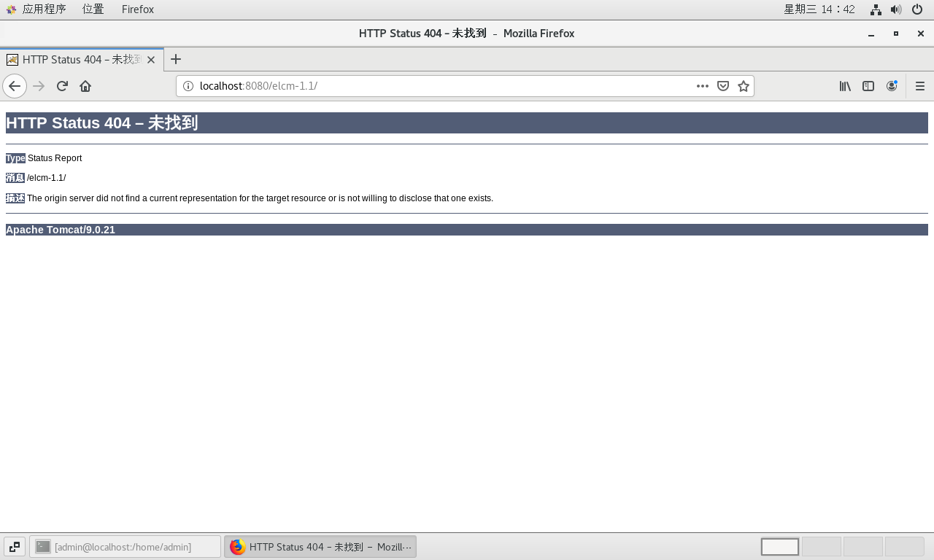Image resolution: width=934 pixels, height=560 pixels.
Task: Click the "Status Report" text
Action: [55, 158]
